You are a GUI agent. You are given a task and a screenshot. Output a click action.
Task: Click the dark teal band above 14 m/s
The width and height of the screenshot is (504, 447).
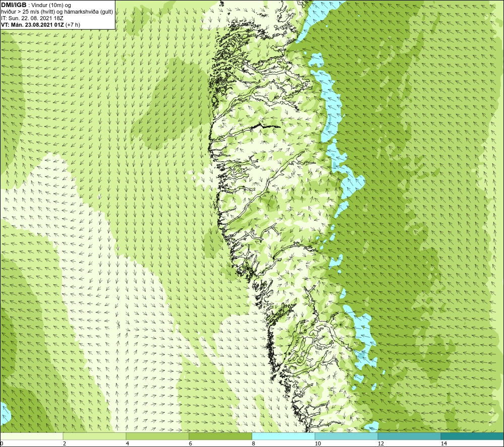coord(473,436)
